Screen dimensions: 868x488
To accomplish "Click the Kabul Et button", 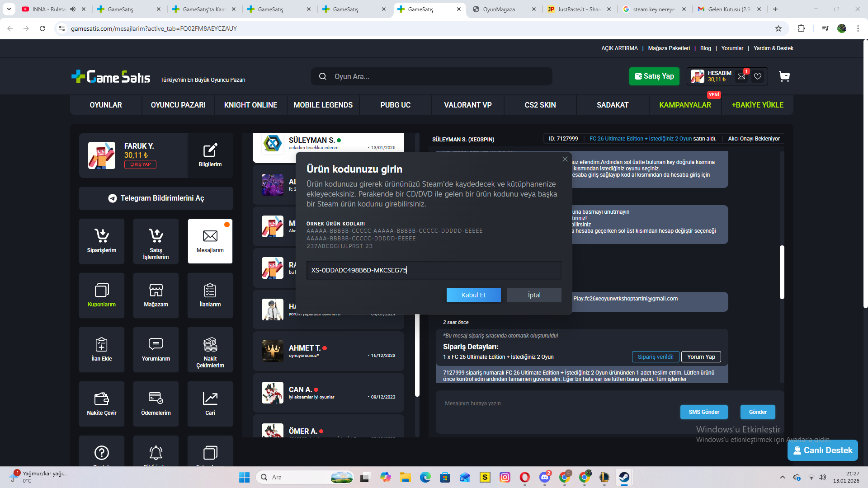I will click(x=474, y=295).
